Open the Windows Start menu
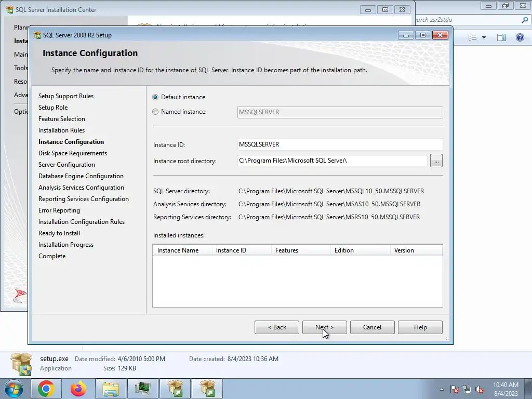532x399 pixels. pyautogui.click(x=14, y=389)
